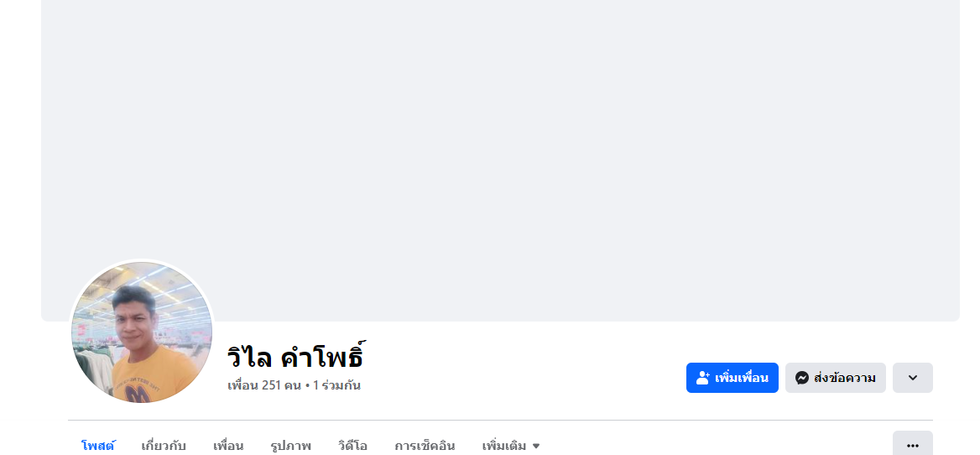980x455 pixels.
Task: Select the รูปภาพ tab
Action: [290, 446]
